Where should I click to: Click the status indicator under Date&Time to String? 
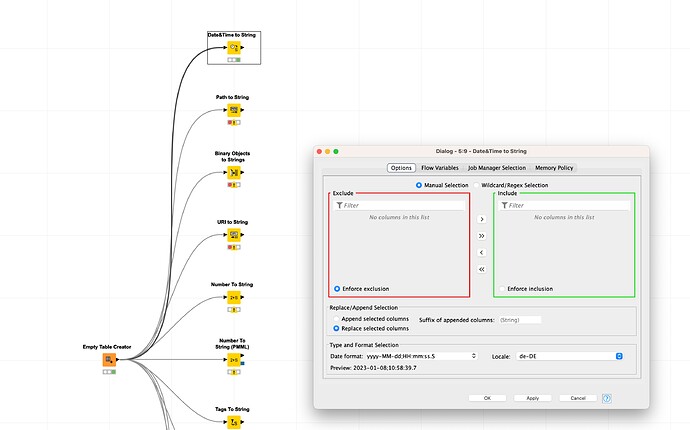[234, 59]
